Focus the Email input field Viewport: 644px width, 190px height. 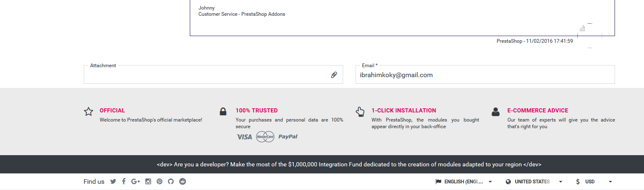pos(485,75)
